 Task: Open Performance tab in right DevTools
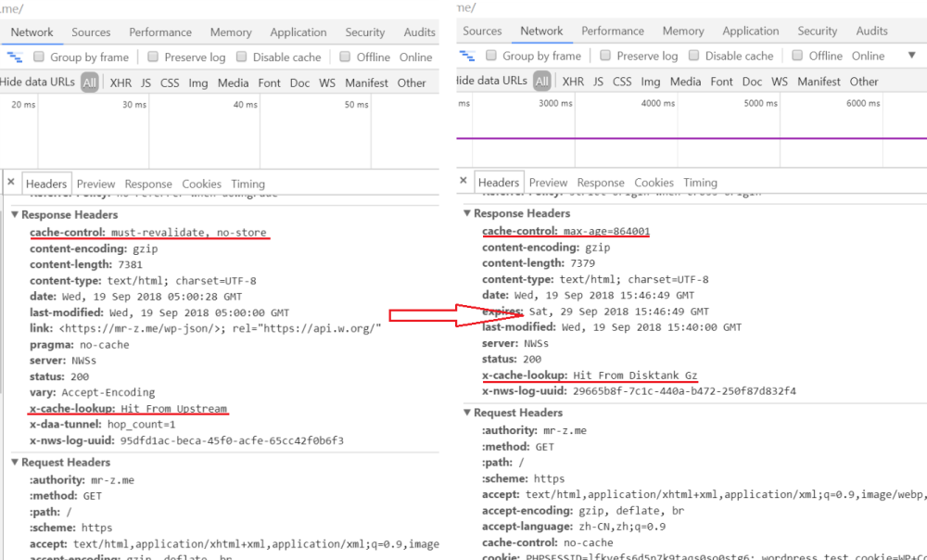coord(613,32)
